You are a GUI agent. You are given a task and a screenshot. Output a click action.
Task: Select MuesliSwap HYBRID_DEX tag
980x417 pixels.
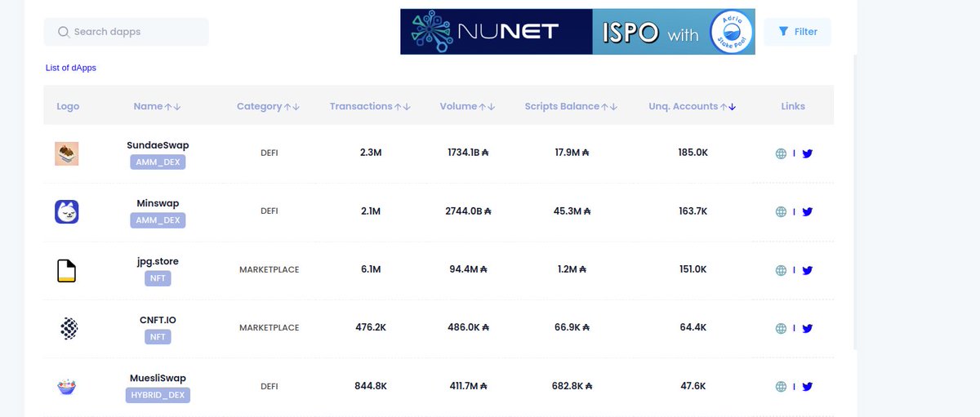coord(158,395)
